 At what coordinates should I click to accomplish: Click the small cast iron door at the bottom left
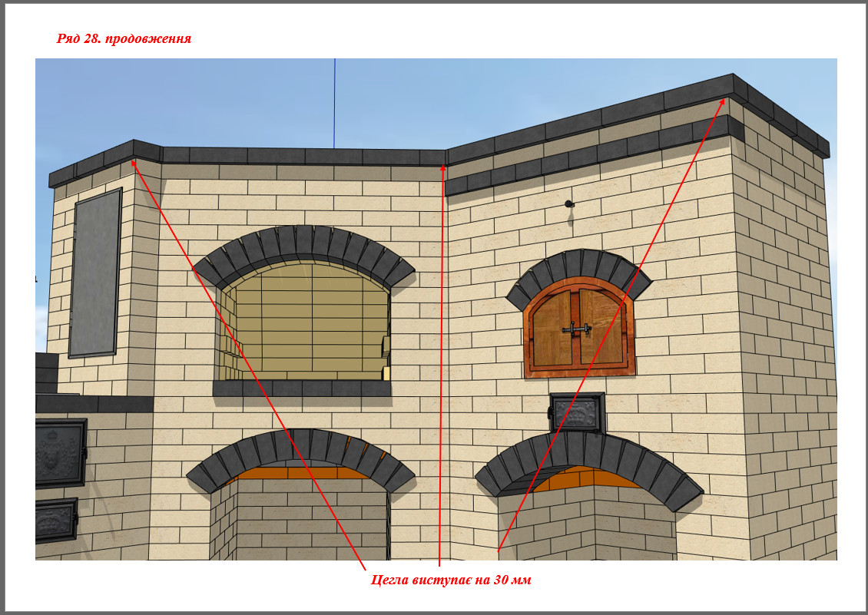[x=55, y=520]
